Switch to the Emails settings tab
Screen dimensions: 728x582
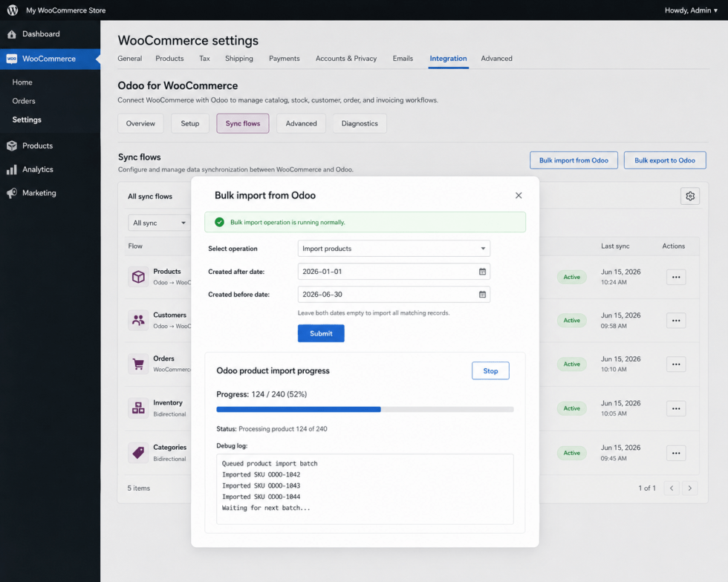tap(403, 59)
